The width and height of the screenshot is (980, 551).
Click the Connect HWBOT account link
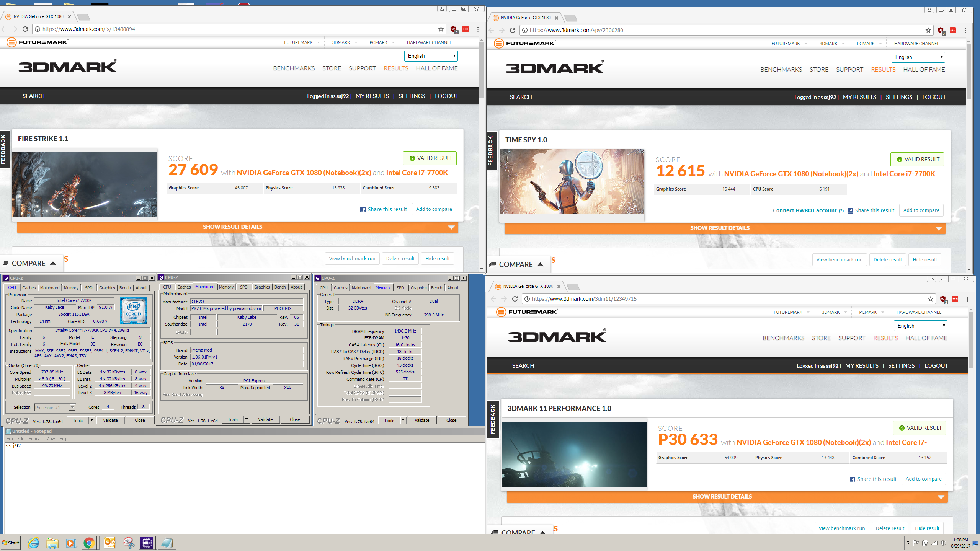click(805, 210)
